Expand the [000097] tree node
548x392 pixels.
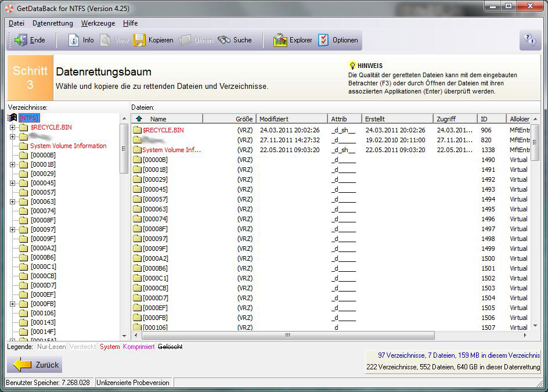click(x=13, y=229)
